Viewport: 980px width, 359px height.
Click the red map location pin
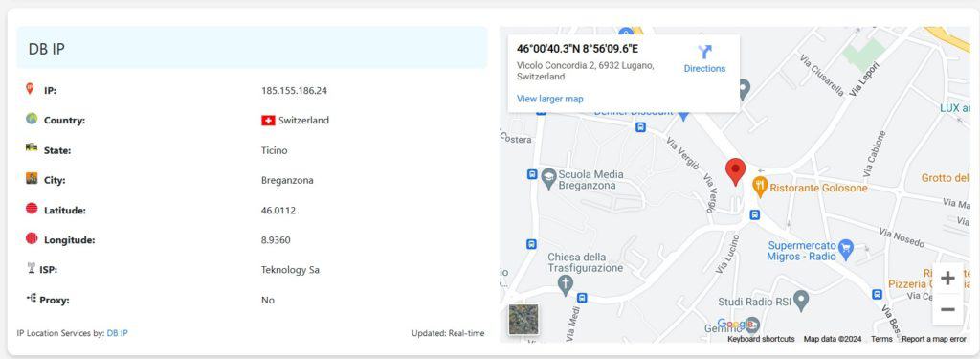click(735, 172)
